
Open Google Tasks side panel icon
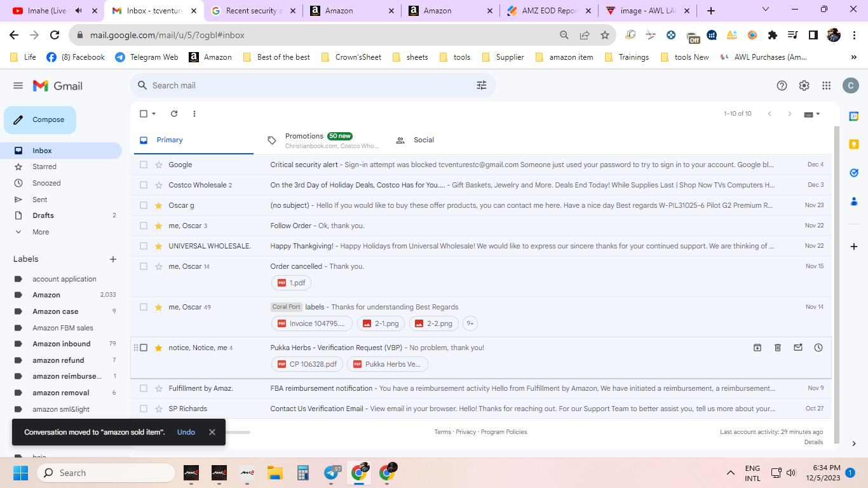point(854,172)
